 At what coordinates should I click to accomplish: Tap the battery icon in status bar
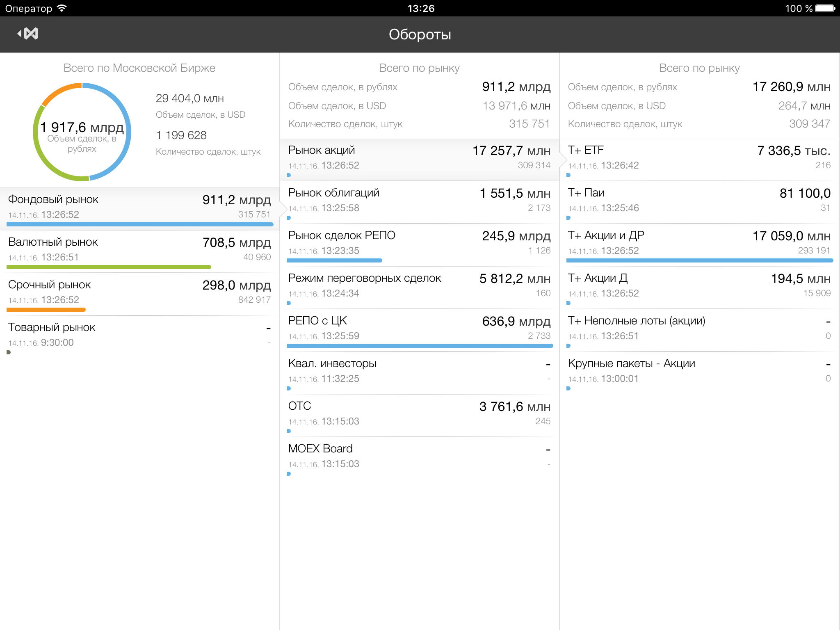point(825,8)
